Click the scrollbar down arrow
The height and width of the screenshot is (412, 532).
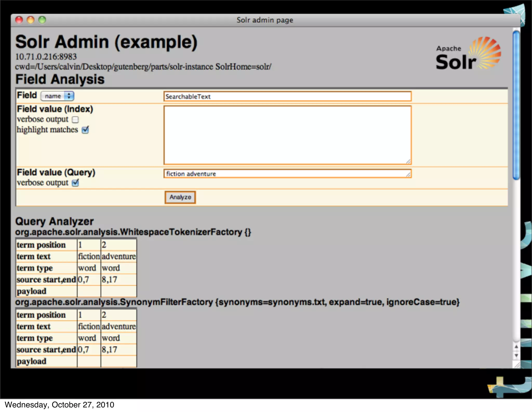[516, 355]
